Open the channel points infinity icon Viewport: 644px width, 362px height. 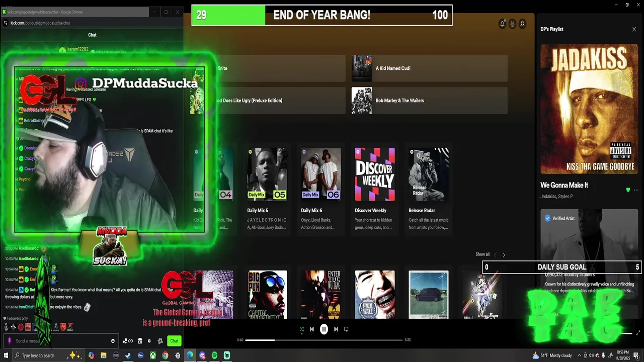point(128,341)
